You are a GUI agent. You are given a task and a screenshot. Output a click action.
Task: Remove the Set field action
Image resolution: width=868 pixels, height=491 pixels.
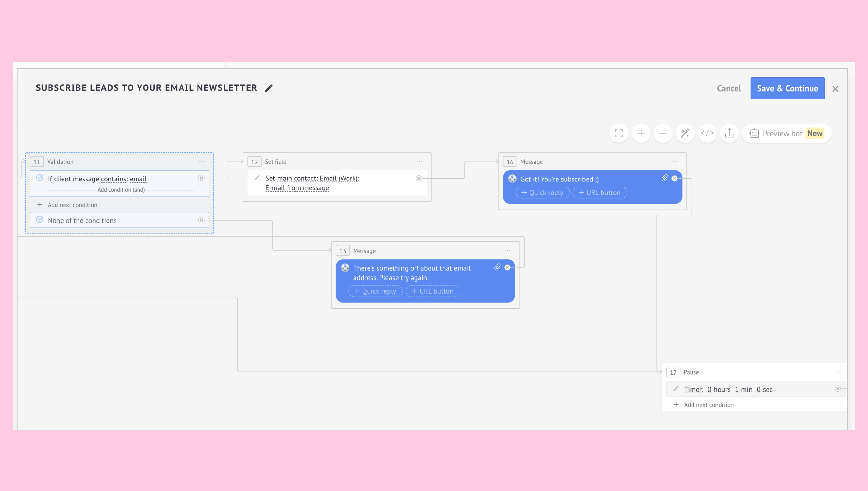tap(419, 179)
